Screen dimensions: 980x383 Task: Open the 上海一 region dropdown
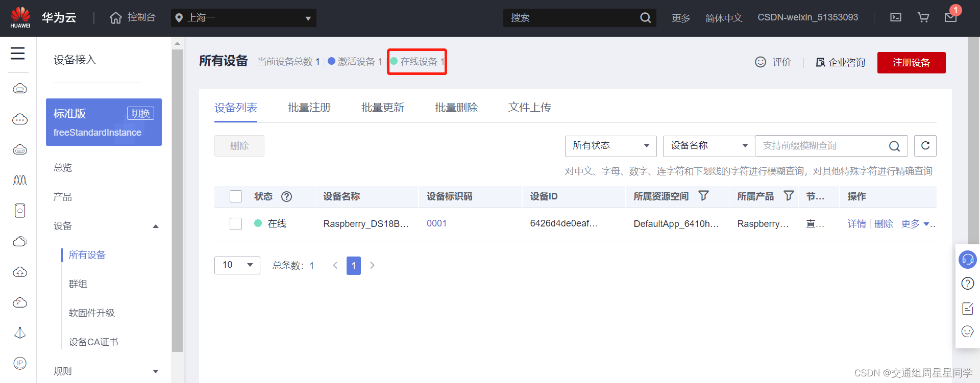click(x=243, y=18)
